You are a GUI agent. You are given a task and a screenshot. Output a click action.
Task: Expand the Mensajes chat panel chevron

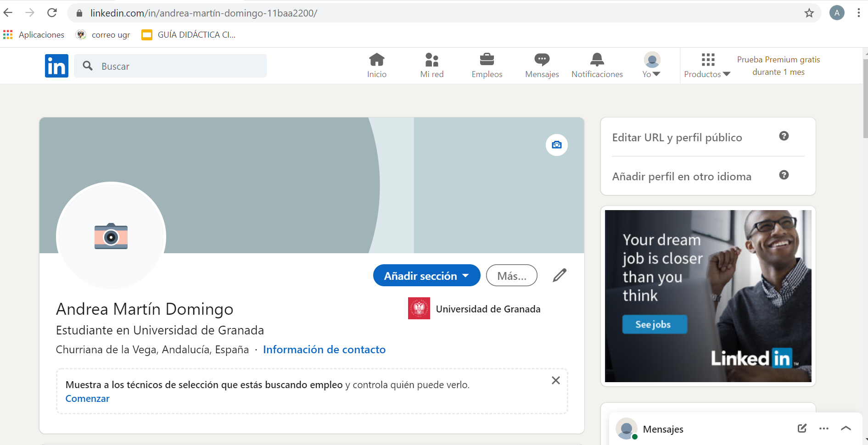[846, 428]
